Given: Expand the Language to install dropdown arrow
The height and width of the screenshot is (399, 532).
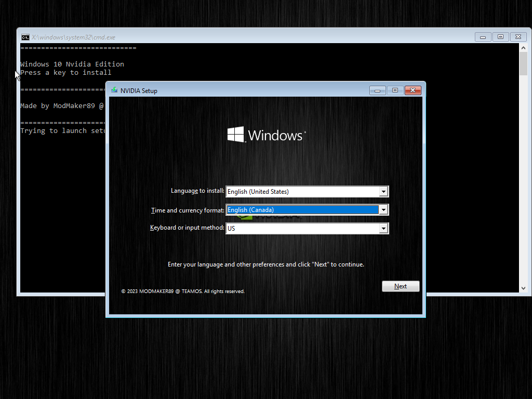Looking at the screenshot, I should [383, 191].
